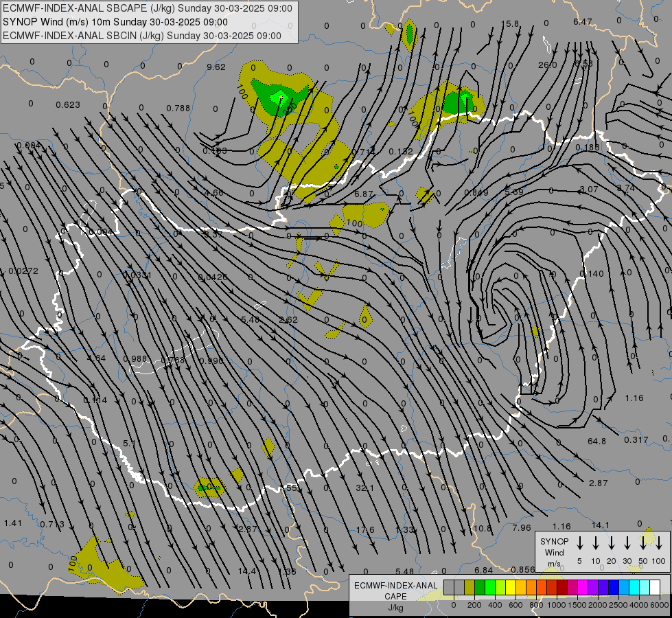Screen dimensions: 672x618
Task: Pick the dark red swatch at 1000 J/kg
Action: [562, 588]
